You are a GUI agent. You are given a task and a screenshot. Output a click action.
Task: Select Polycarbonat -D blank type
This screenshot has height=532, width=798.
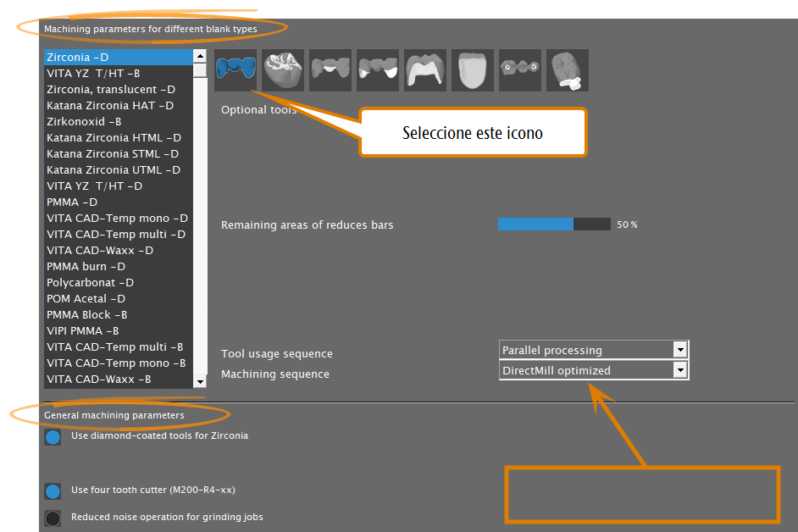click(119, 283)
